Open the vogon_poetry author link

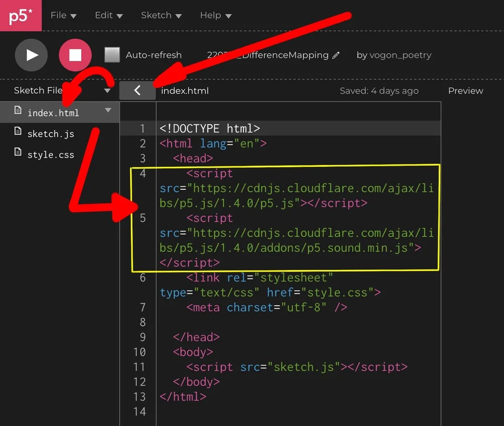tap(401, 55)
